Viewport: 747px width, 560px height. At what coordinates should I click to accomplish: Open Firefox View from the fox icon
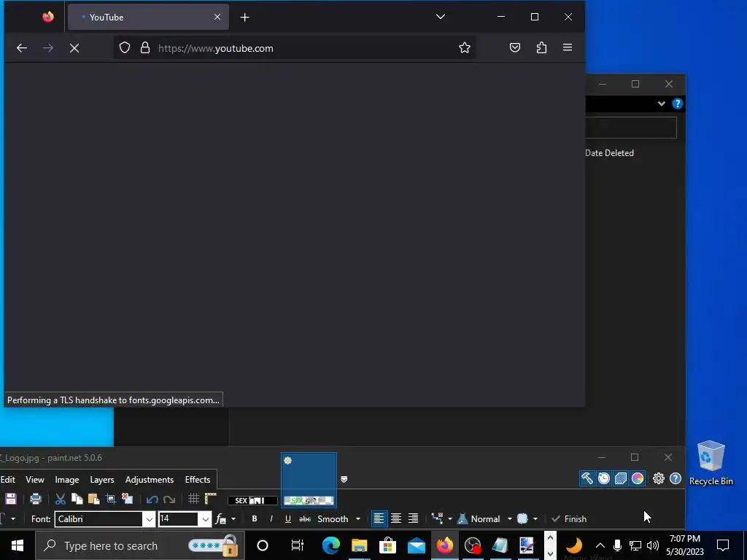[48, 17]
